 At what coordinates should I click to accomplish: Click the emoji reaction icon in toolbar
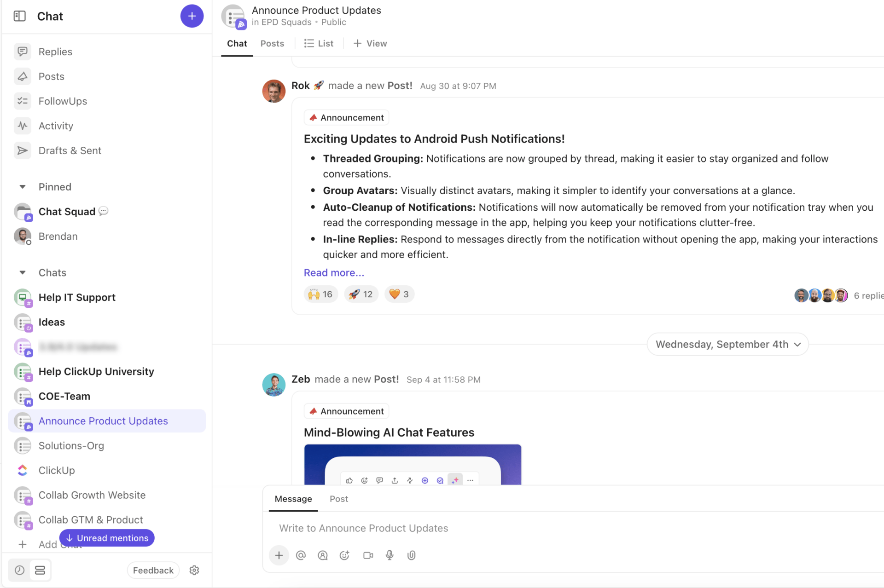pyautogui.click(x=365, y=480)
